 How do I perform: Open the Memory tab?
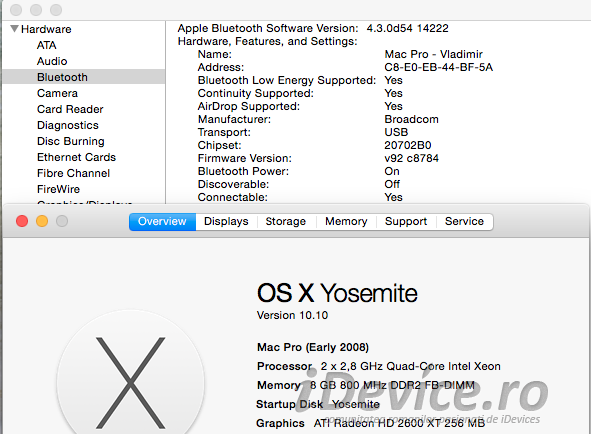pyautogui.click(x=346, y=221)
